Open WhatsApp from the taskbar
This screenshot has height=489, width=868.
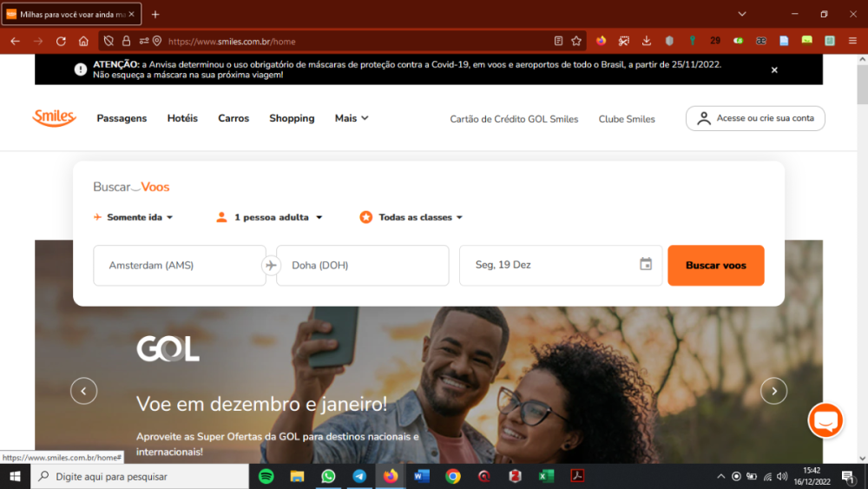(328, 476)
